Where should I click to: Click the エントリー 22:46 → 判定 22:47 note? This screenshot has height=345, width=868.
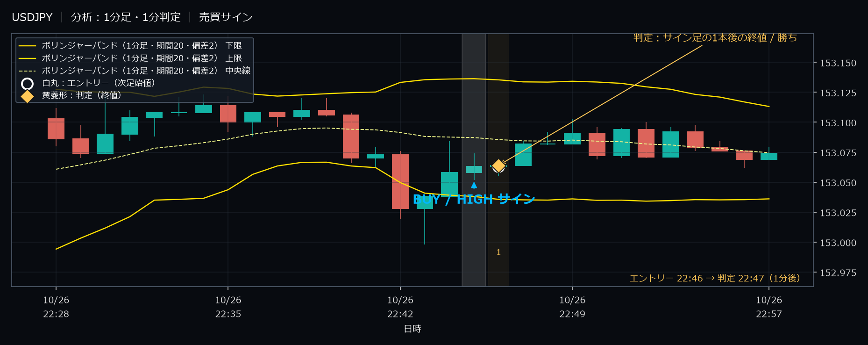click(x=715, y=279)
